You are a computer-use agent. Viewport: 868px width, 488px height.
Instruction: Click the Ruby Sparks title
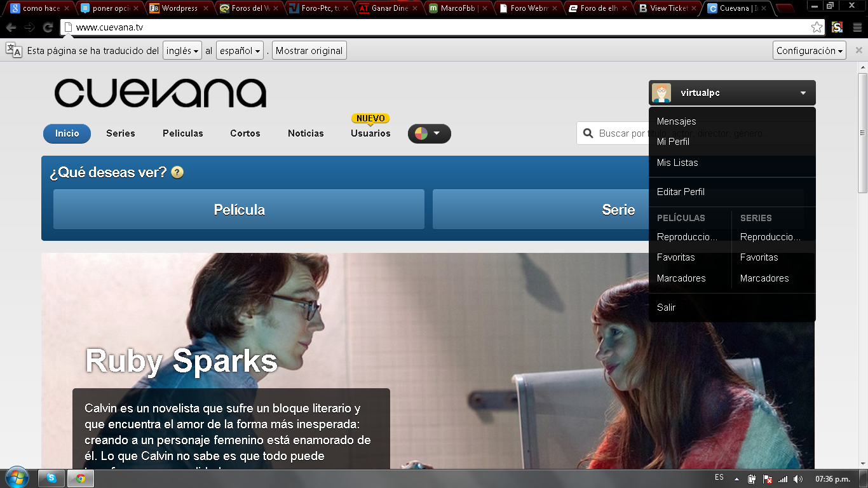(181, 361)
